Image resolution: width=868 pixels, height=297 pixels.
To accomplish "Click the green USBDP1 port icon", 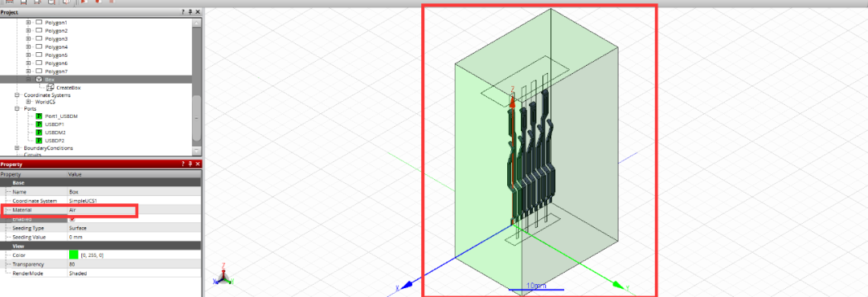I will point(39,124).
